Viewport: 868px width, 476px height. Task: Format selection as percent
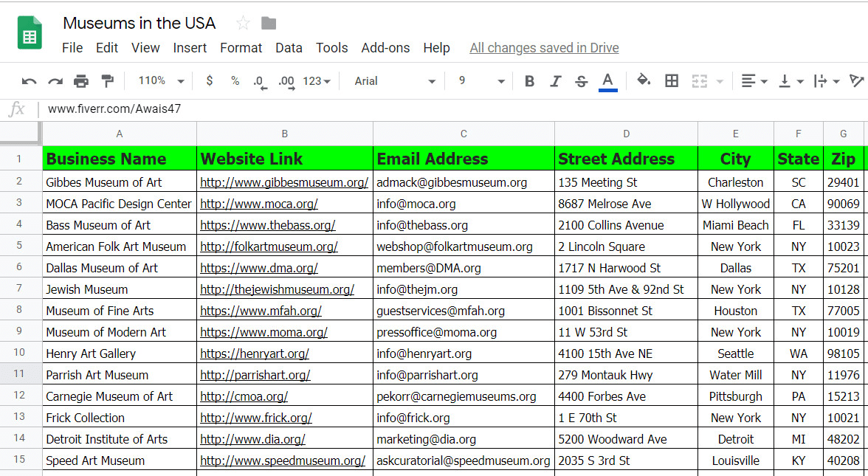235,80
